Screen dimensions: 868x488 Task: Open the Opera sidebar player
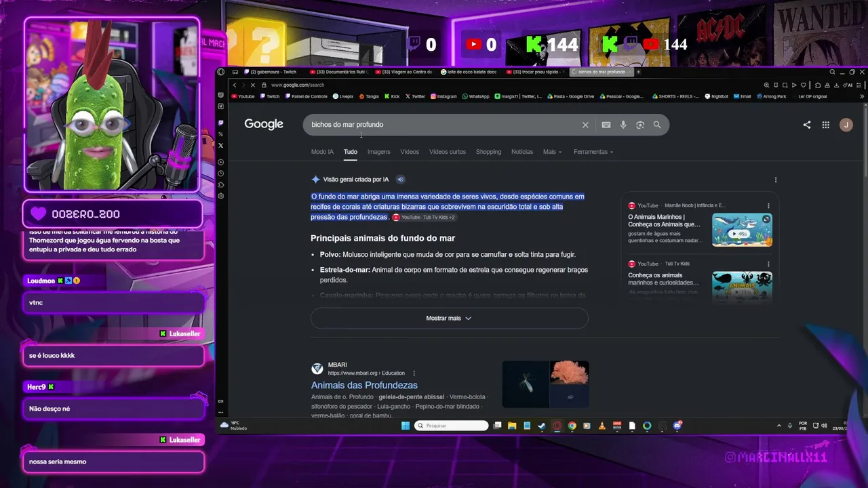pyautogui.click(x=221, y=163)
